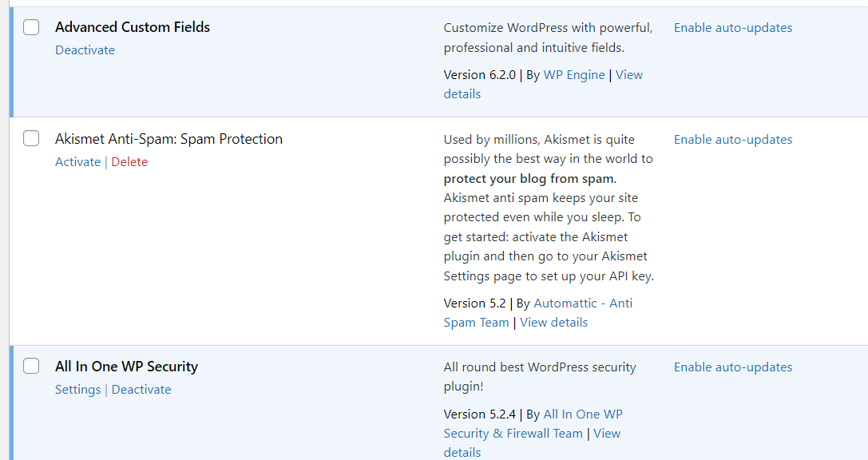Select the All In One WP Security plugin title
Screen dimensions: 868x460
click(126, 366)
